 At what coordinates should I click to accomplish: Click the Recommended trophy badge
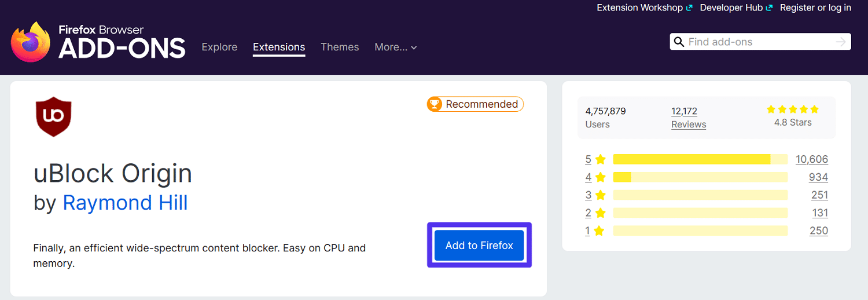(x=475, y=104)
